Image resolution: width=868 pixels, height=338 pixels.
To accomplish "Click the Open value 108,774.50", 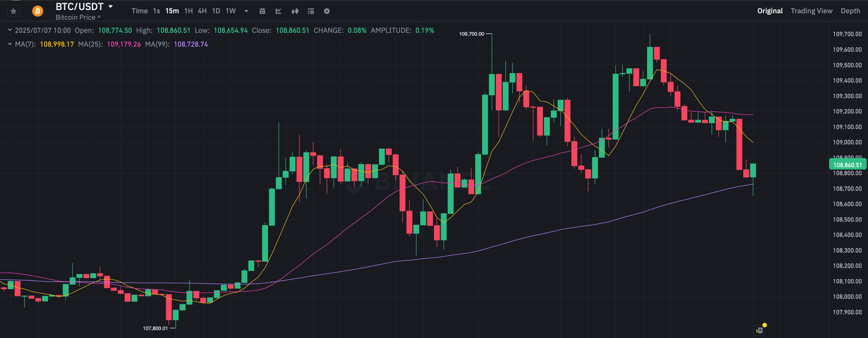I will [x=115, y=30].
